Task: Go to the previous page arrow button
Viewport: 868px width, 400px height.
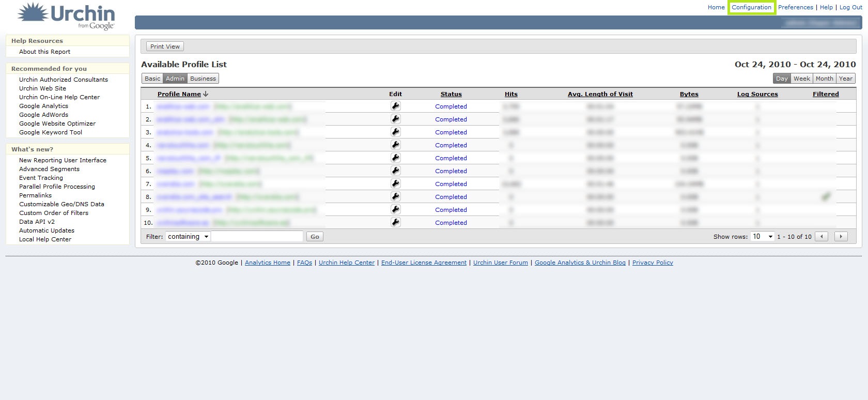Action: (x=821, y=236)
